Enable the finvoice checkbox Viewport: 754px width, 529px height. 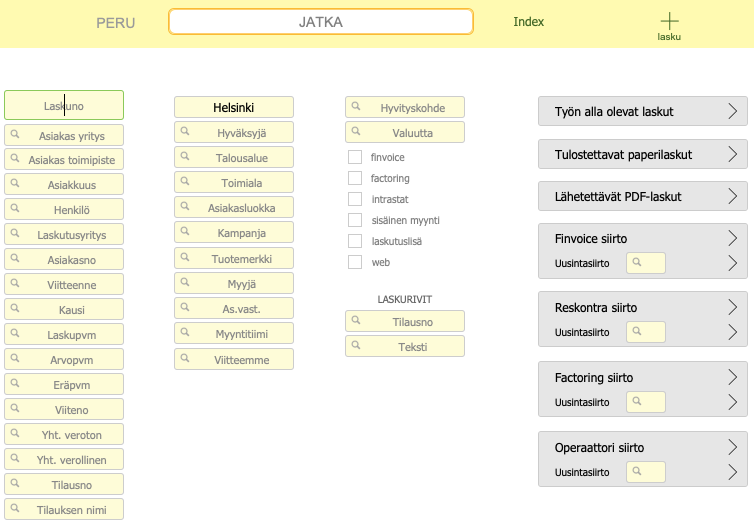click(355, 157)
